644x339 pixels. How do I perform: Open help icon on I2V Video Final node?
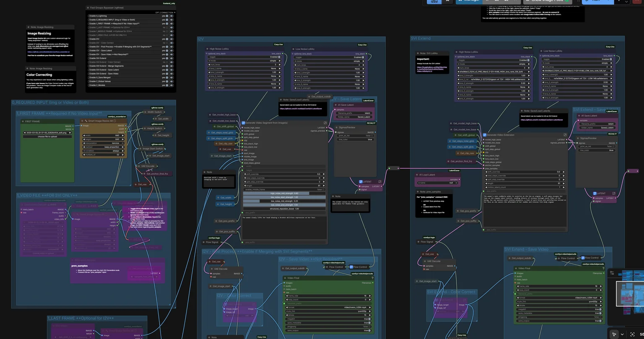372,278
